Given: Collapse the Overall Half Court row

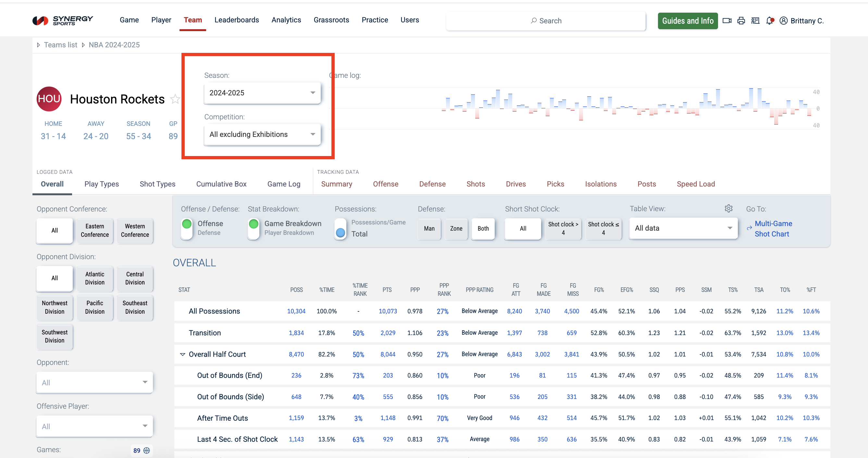Looking at the screenshot, I should coord(183,354).
